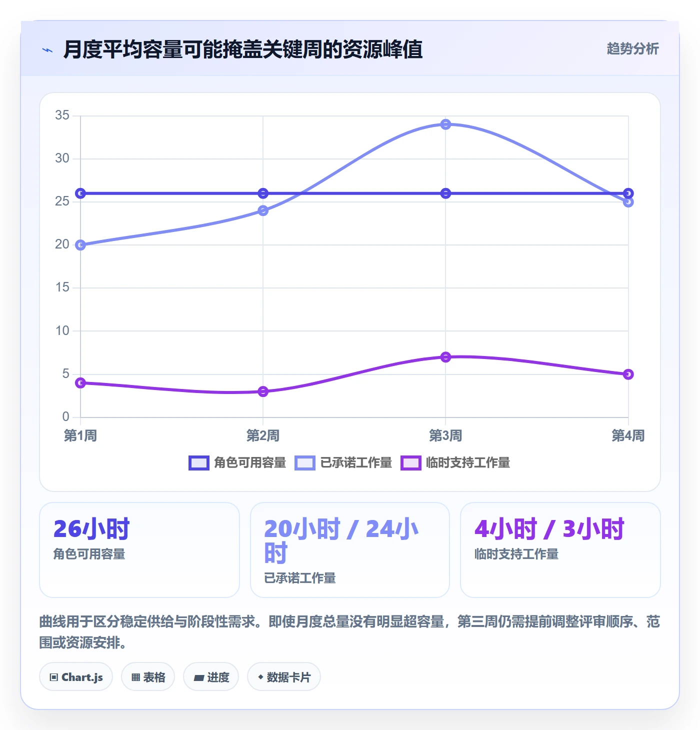Click the 角色可用容量 data point at 第3周
This screenshot has height=730, width=700.
(446, 193)
